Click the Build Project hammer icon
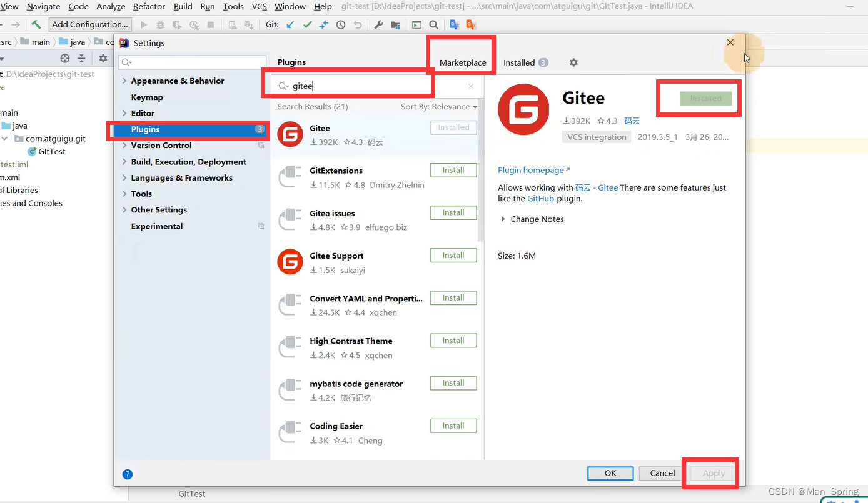Screen dimensions: 868x503 36,24
